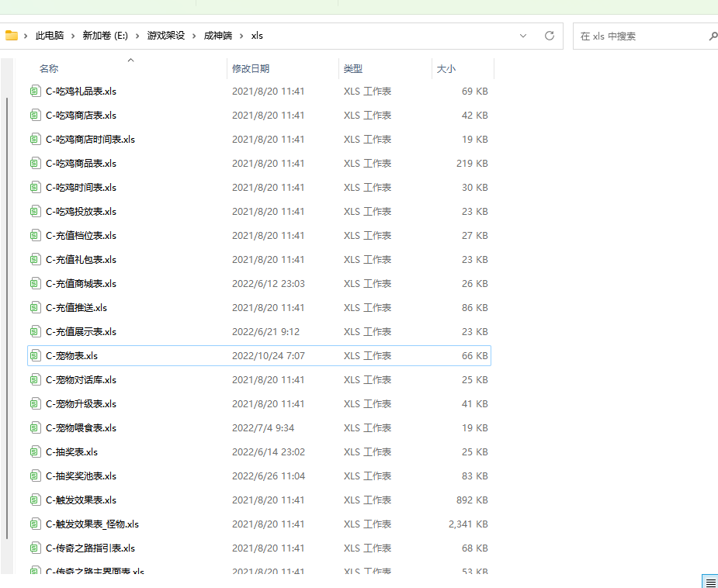Viewport: 718px width, 588px height.
Task: Click the navigation pane vertical scrollbar
Action: coord(7,318)
